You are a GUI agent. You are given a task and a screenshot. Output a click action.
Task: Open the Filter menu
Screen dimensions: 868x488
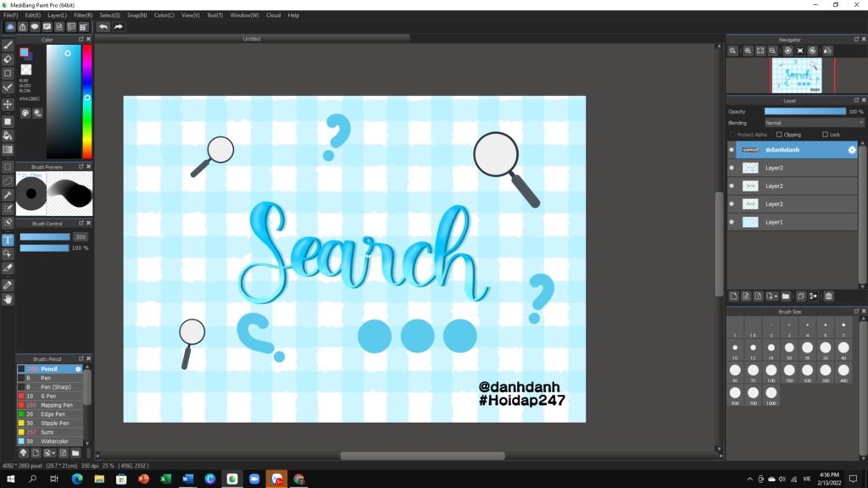click(x=83, y=15)
